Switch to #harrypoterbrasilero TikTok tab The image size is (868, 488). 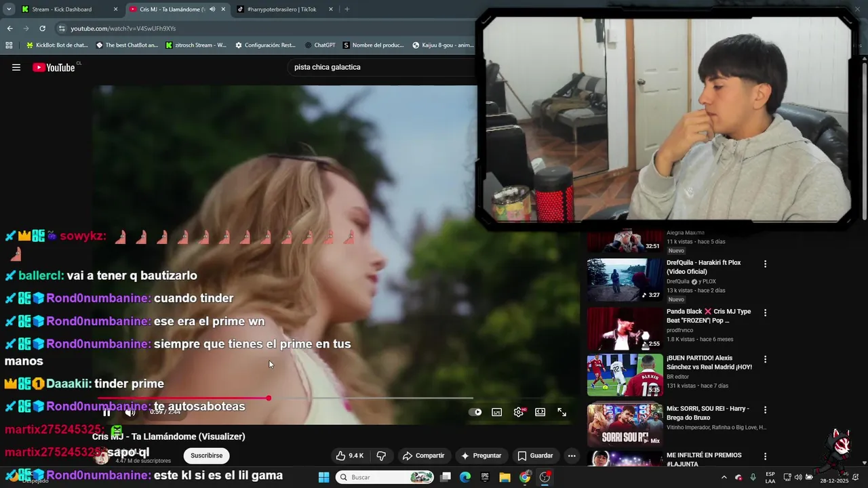[x=281, y=9]
